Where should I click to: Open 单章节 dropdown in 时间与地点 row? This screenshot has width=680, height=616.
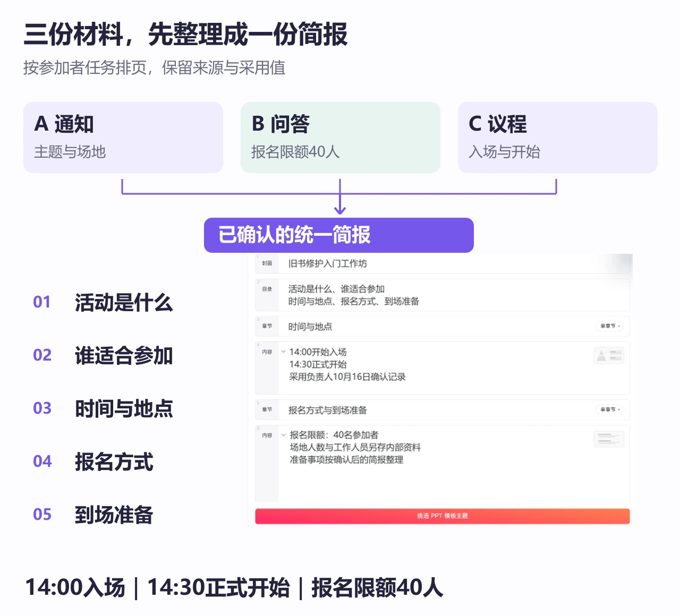(610, 326)
